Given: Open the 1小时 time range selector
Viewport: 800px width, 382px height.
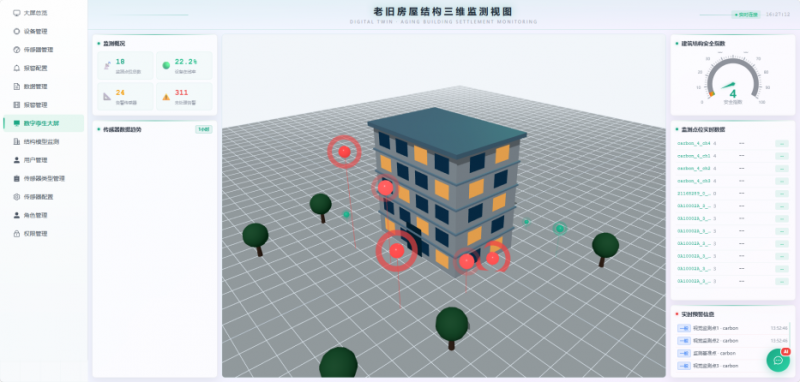Looking at the screenshot, I should (x=204, y=130).
